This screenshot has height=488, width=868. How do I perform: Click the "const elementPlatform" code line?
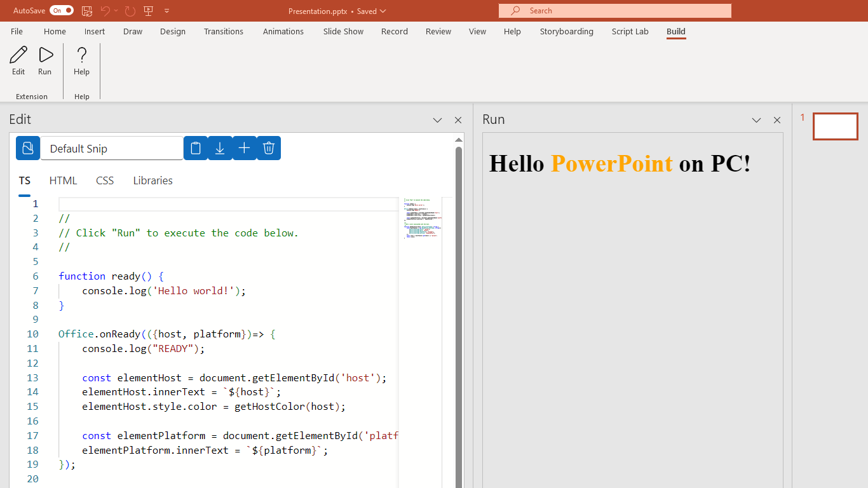(240, 435)
